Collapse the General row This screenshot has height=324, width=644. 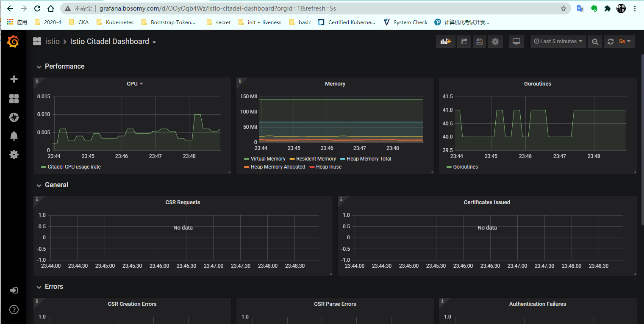click(52, 185)
